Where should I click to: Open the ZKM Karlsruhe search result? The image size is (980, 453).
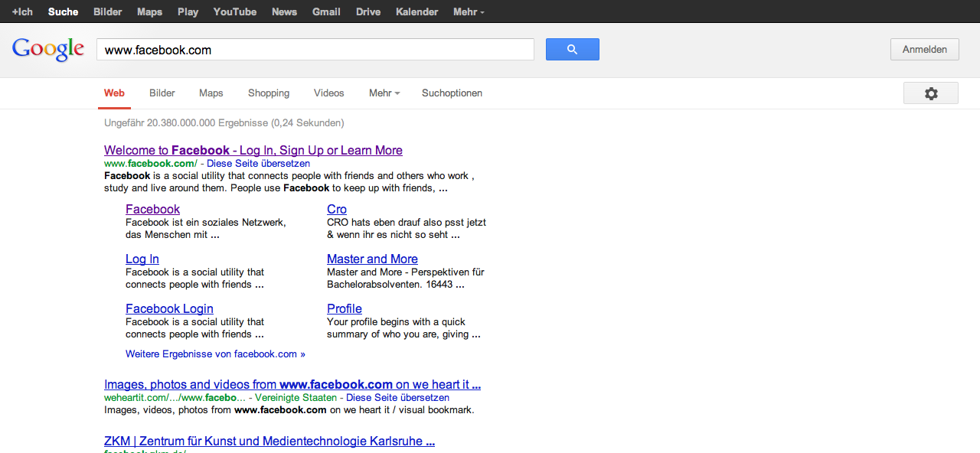pos(269,442)
